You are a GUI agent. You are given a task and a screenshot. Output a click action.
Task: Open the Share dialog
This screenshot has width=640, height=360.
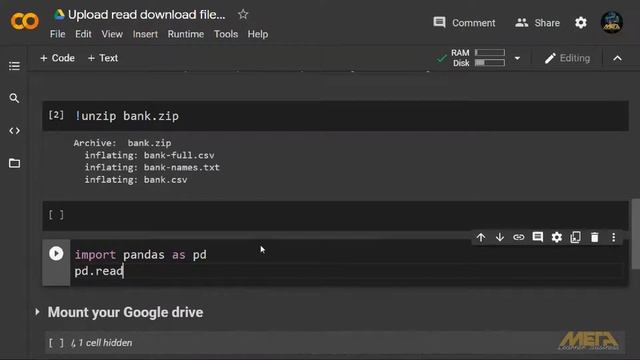tap(537, 22)
